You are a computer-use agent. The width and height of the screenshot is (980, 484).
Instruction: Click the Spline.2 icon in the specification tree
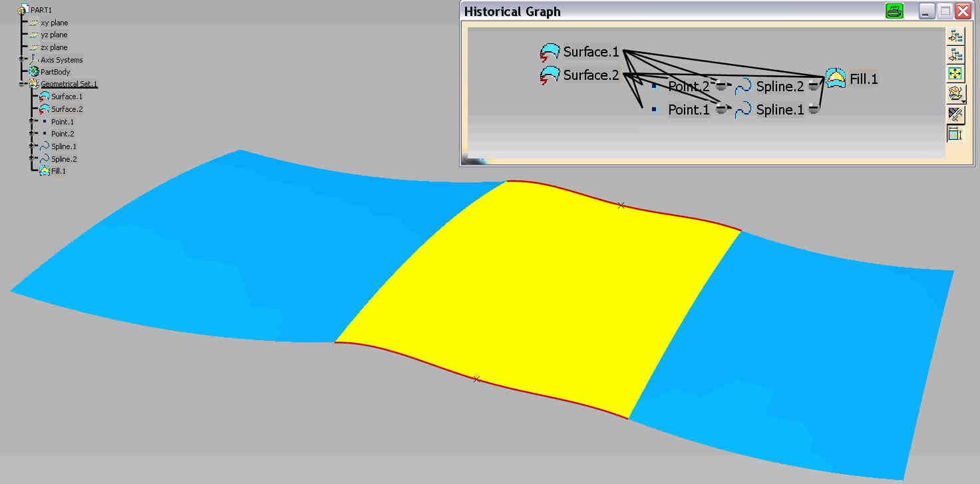45,158
